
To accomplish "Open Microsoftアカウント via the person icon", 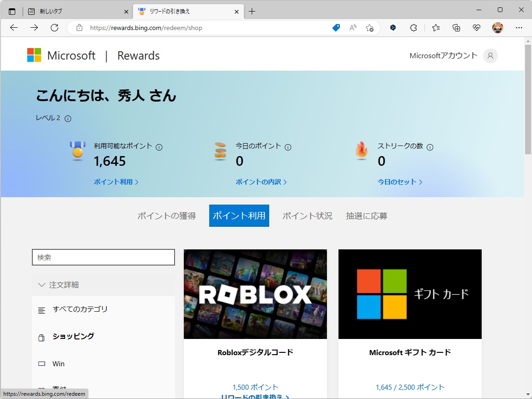I will click(x=490, y=55).
